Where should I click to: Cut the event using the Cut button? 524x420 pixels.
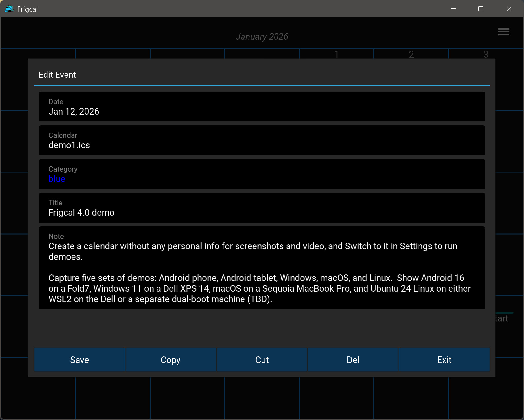tap(262, 360)
